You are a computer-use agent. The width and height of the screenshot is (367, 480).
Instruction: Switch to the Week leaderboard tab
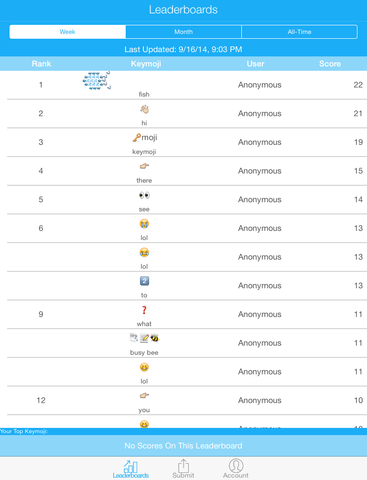point(67,32)
